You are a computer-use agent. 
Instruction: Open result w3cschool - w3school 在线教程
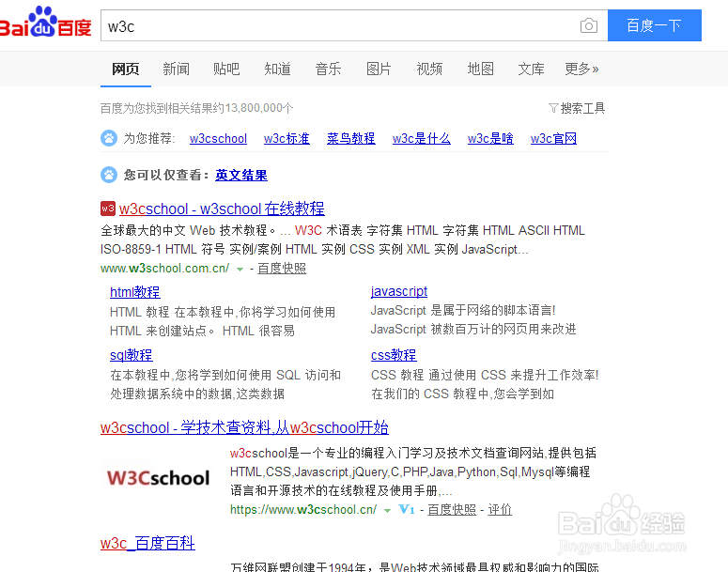point(222,209)
